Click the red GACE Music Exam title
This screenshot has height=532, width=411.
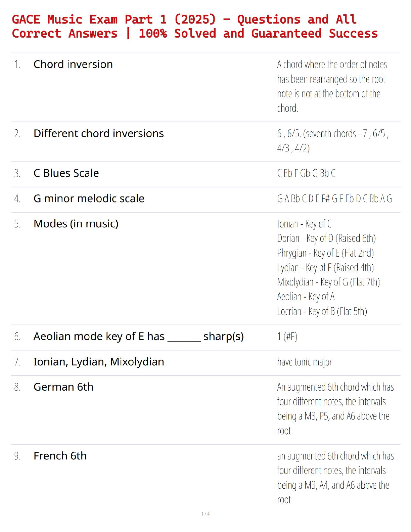tap(195, 27)
